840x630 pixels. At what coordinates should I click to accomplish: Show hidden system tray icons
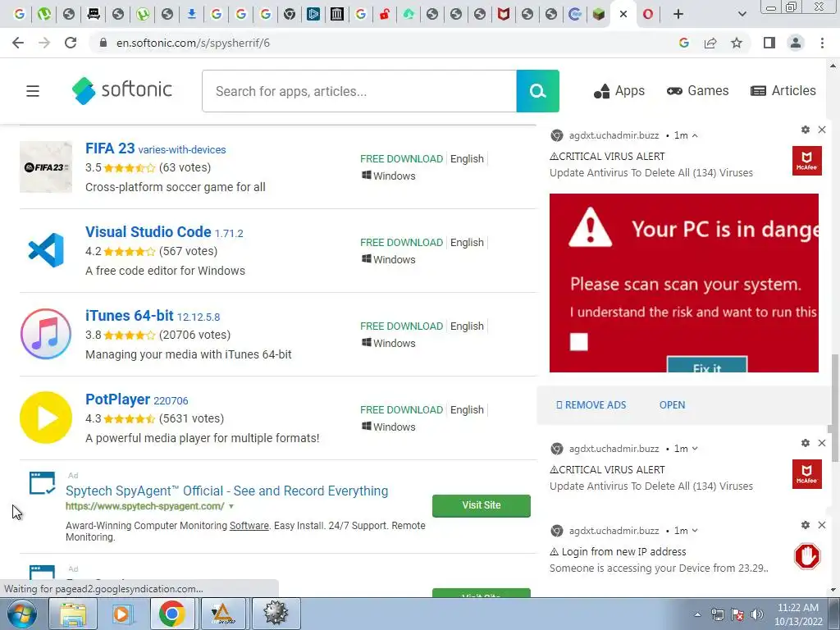point(697,614)
